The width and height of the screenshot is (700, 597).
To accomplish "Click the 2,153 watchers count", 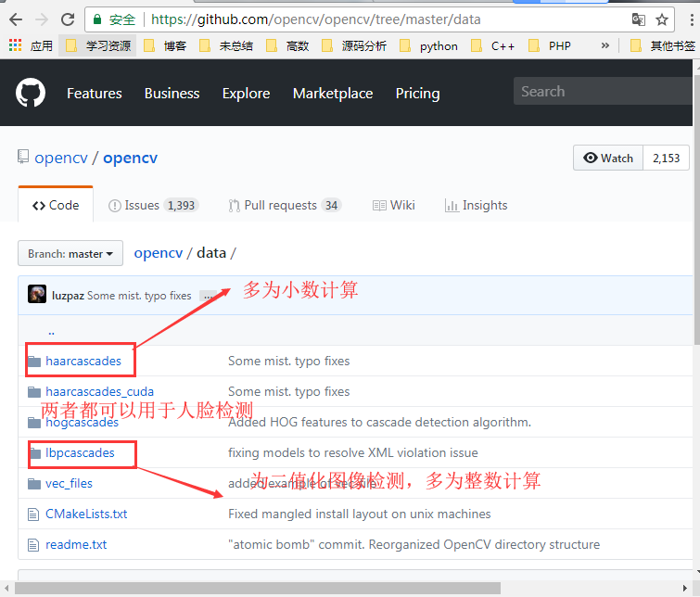I will coord(666,158).
